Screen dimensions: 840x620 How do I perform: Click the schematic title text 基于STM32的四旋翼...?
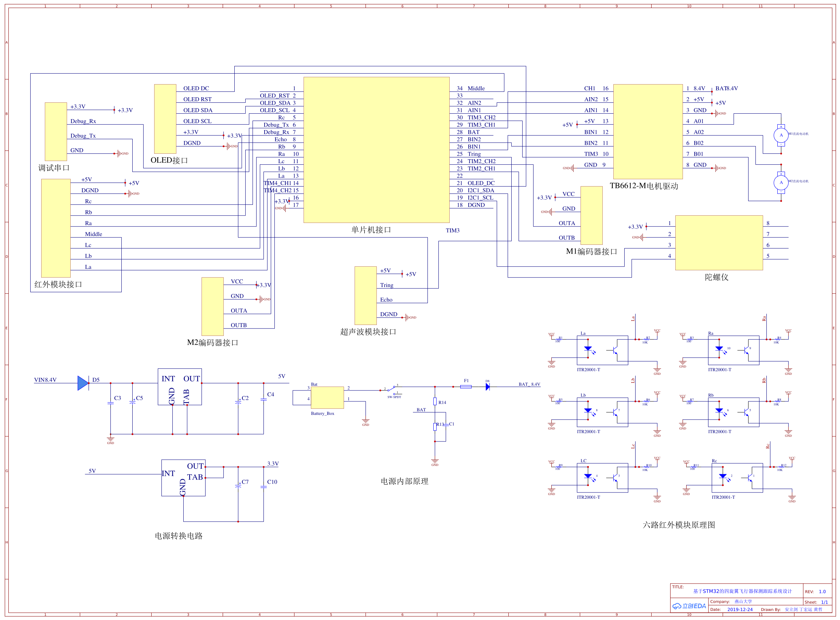tap(742, 591)
